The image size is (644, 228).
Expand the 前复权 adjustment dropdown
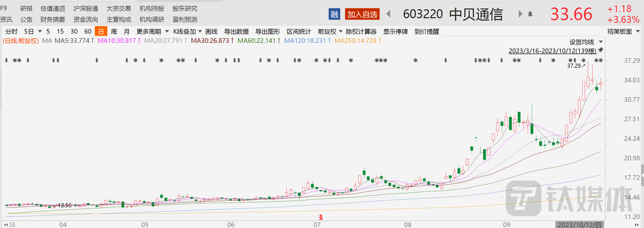pyautogui.click(x=330, y=32)
